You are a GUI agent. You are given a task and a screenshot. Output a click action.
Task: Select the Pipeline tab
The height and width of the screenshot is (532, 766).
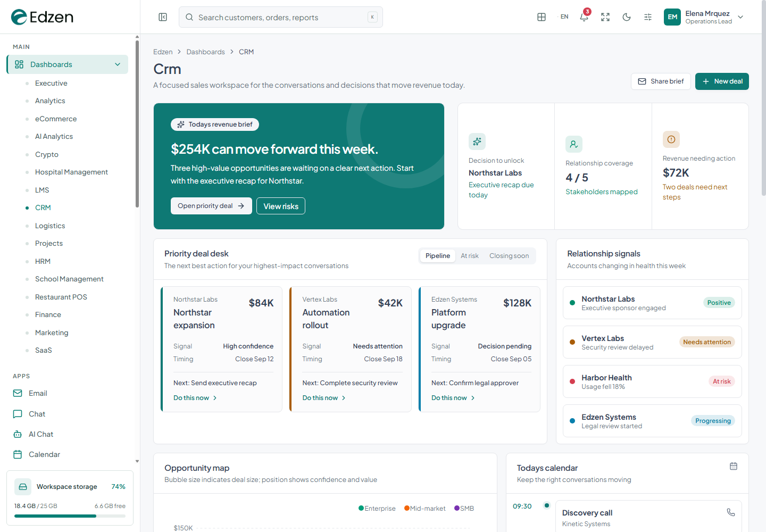(438, 256)
